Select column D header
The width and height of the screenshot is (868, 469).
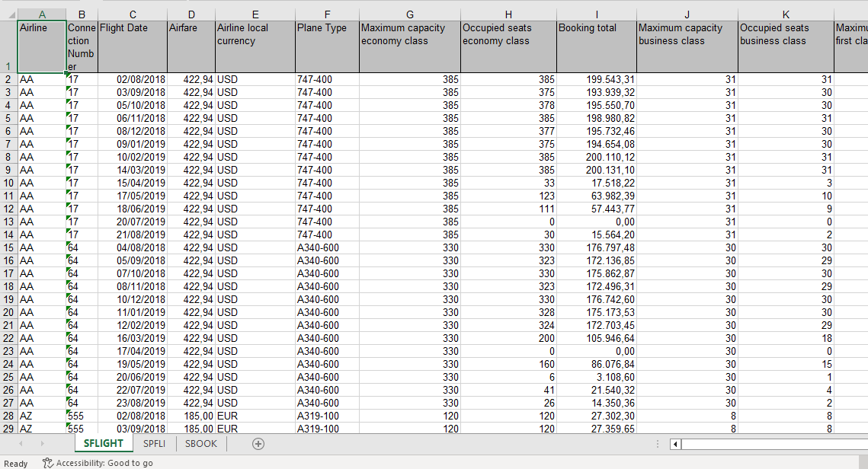191,14
